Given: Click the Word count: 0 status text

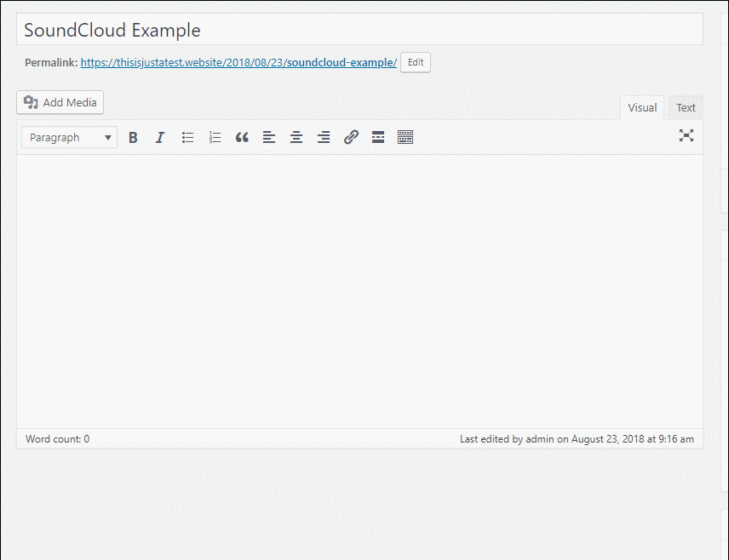Looking at the screenshot, I should (57, 438).
